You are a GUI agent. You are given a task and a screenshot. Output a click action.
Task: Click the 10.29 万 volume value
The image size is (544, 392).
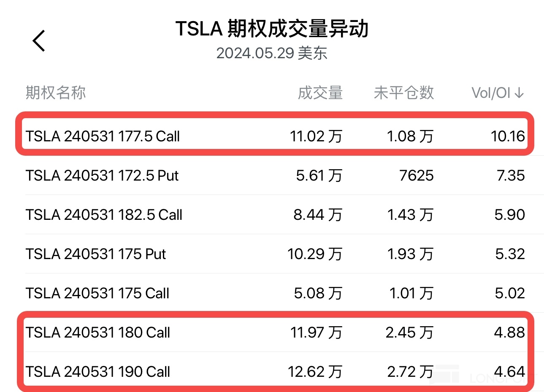point(315,254)
